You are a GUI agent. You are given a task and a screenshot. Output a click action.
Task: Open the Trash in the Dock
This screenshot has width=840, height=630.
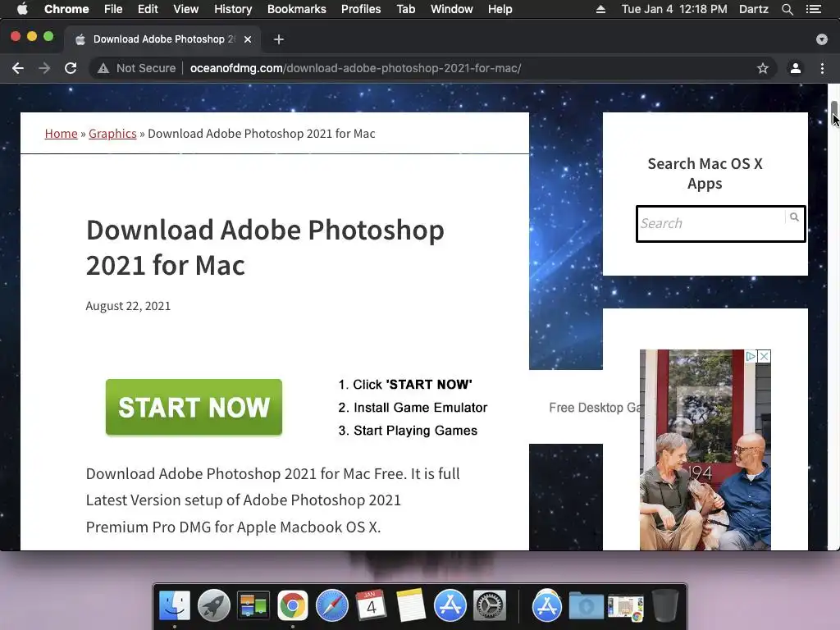point(664,605)
